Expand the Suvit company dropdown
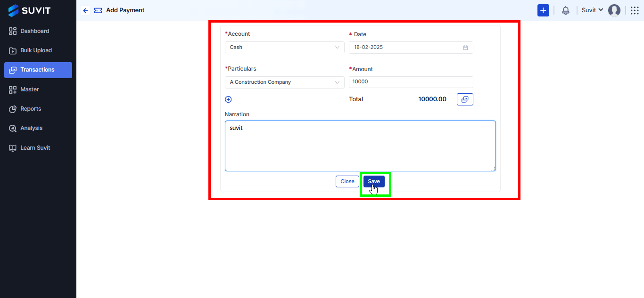 coord(593,10)
